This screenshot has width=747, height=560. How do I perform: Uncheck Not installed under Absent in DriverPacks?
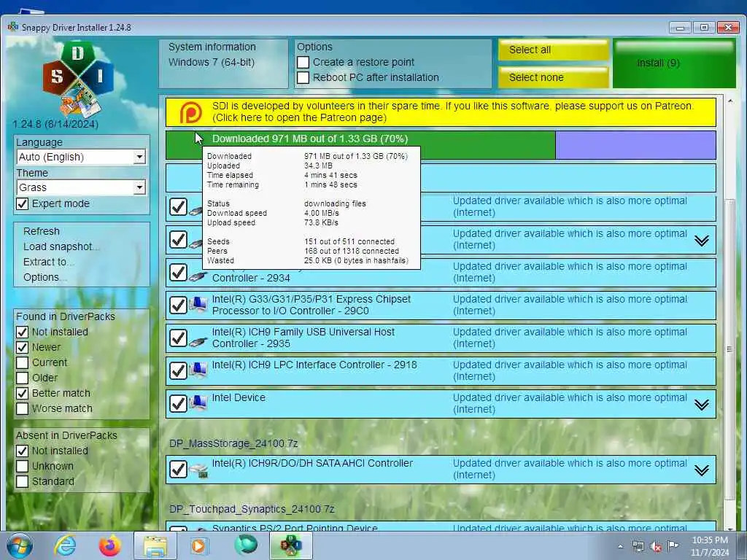click(22, 451)
